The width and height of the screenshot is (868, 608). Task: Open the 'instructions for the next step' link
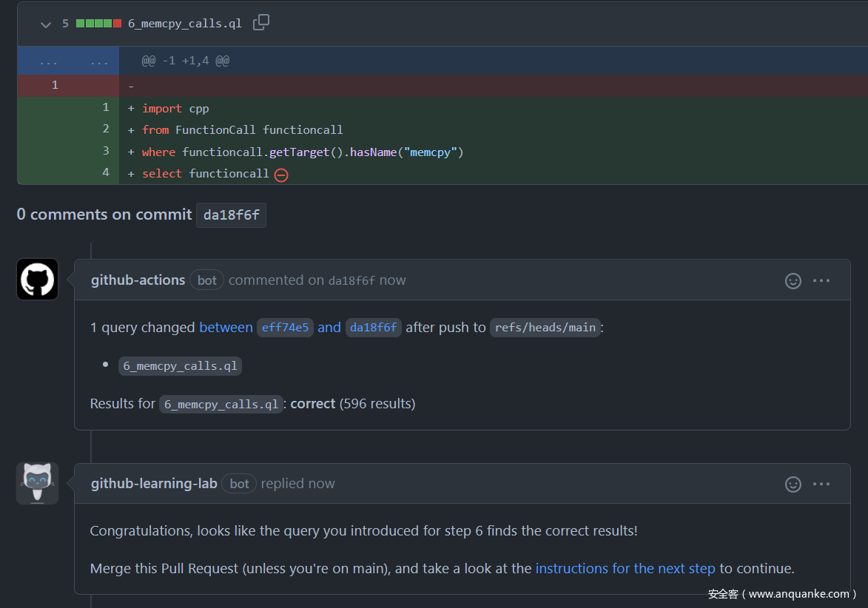(625, 569)
